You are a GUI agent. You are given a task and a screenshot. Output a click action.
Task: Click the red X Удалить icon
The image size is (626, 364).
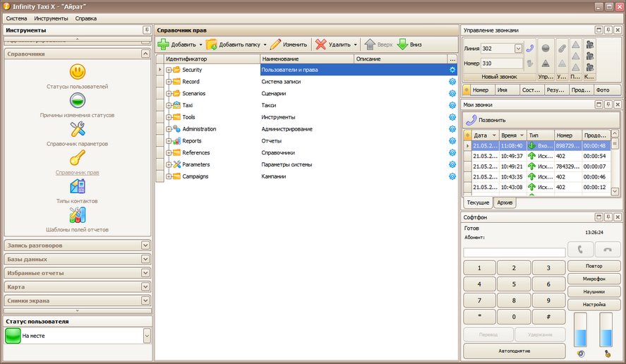click(x=320, y=44)
